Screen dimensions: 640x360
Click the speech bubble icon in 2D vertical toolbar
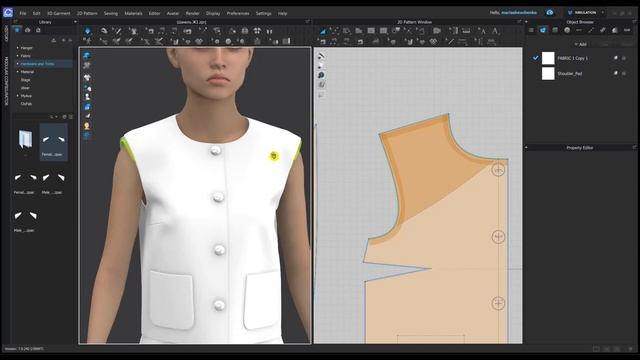(321, 76)
